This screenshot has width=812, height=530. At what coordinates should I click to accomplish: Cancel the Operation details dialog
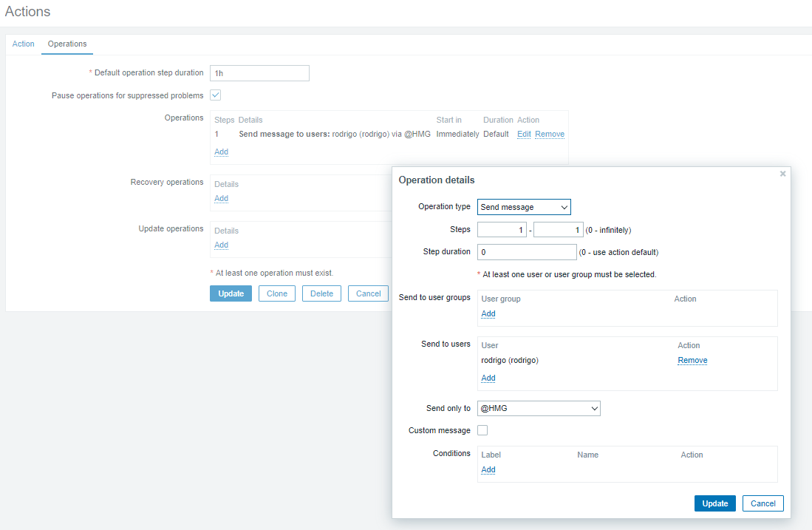point(762,503)
